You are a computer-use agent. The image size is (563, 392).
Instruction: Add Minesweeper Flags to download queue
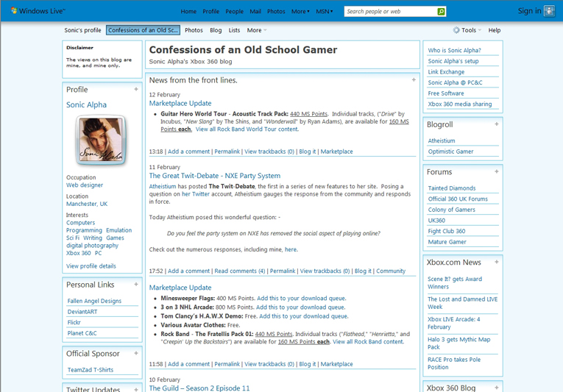[x=301, y=298]
